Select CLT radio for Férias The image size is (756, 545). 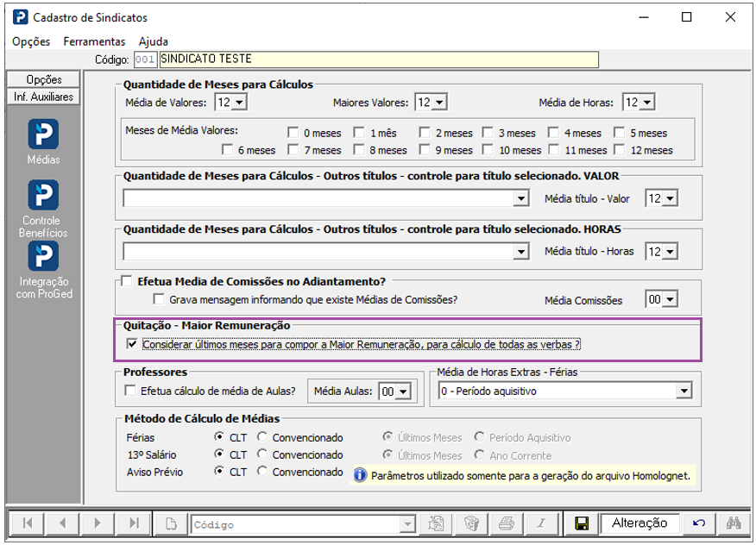point(219,437)
